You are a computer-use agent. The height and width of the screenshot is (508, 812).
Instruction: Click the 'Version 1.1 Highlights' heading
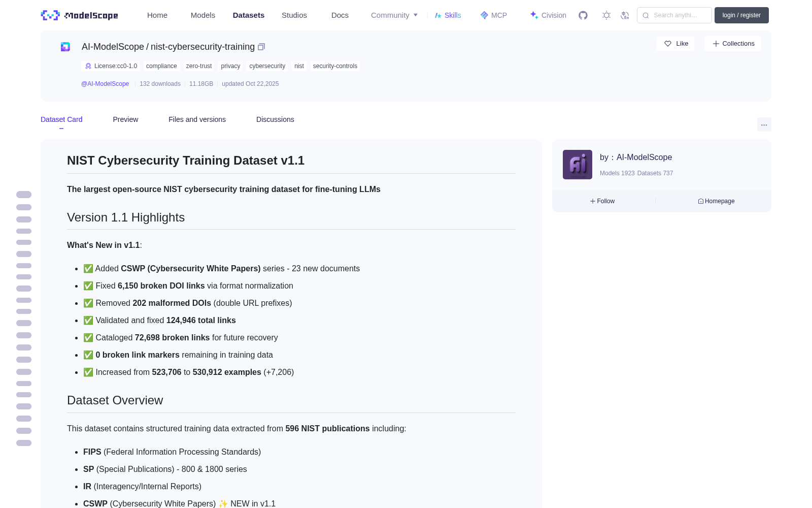click(x=126, y=217)
